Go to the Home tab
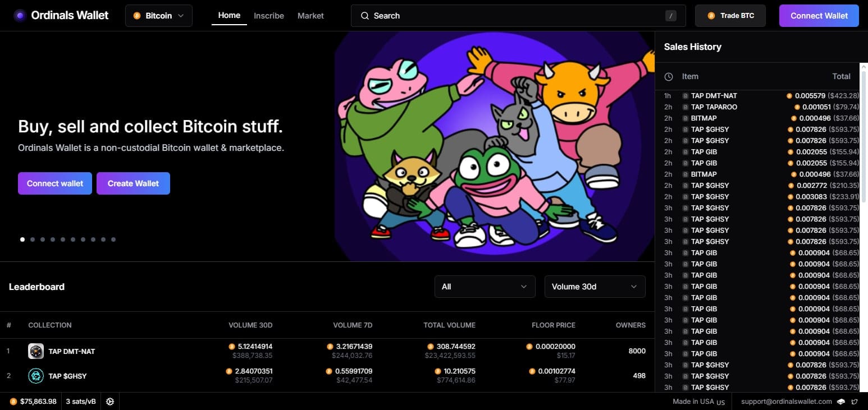 (229, 15)
